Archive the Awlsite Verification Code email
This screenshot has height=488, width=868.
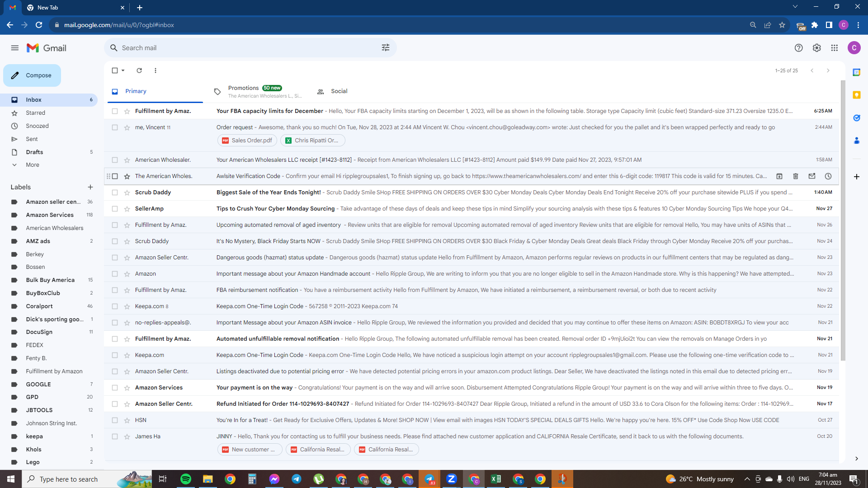click(x=779, y=176)
